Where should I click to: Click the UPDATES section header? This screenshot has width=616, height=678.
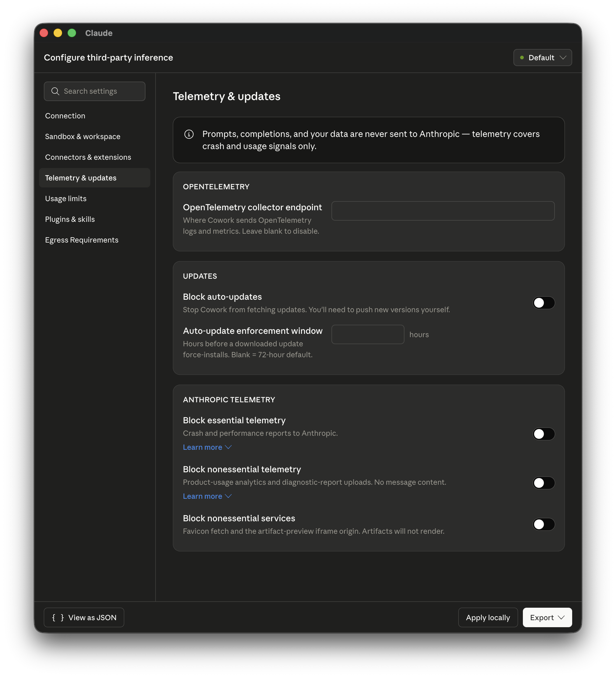pos(200,276)
